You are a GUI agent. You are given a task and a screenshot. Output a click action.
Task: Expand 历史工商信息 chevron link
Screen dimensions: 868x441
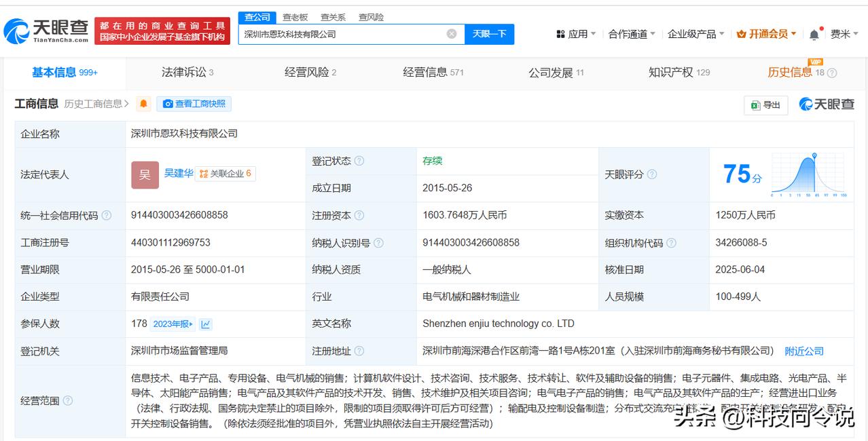coord(97,104)
